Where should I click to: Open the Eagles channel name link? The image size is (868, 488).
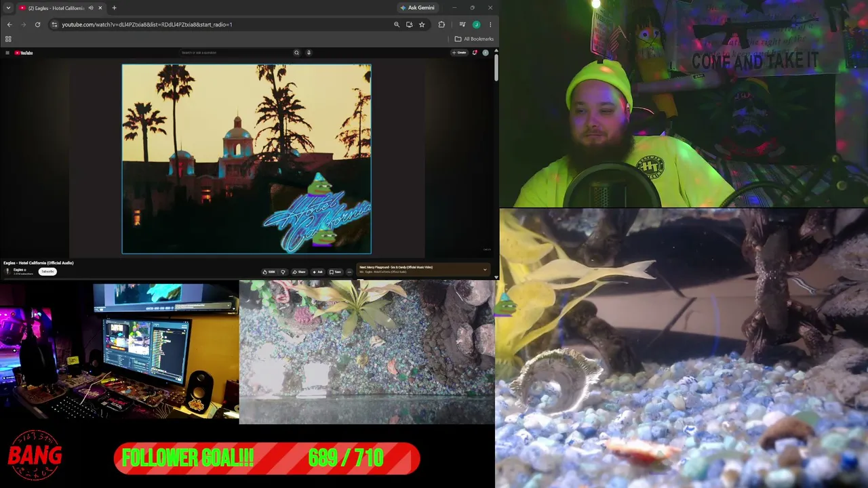[19, 270]
